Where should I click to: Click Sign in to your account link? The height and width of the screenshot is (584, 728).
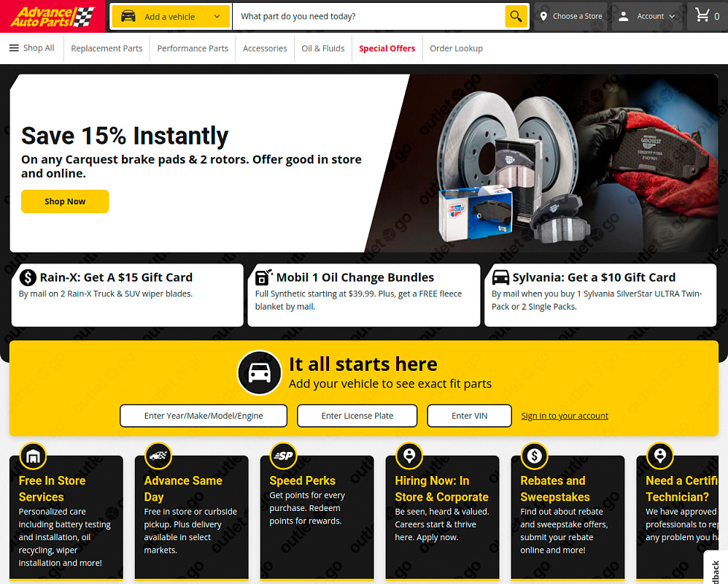(565, 416)
